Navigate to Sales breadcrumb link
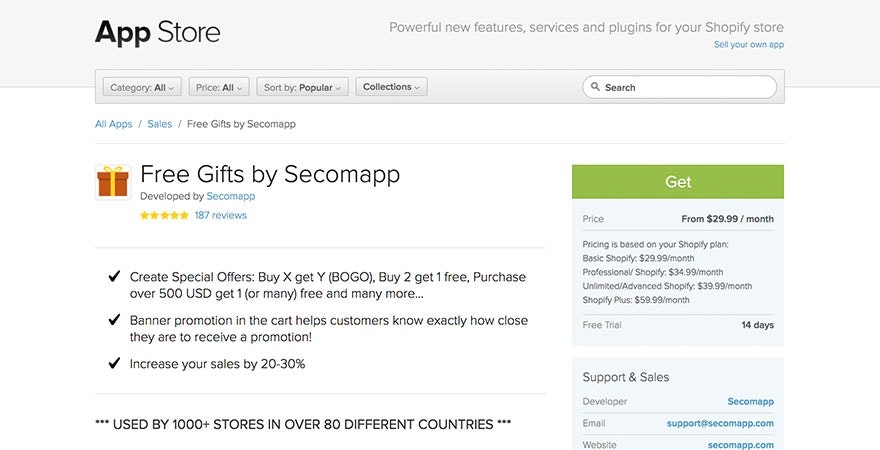 pos(159,124)
